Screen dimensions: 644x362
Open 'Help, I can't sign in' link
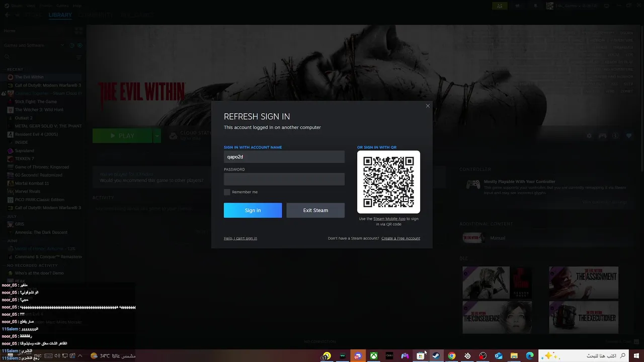240,238
